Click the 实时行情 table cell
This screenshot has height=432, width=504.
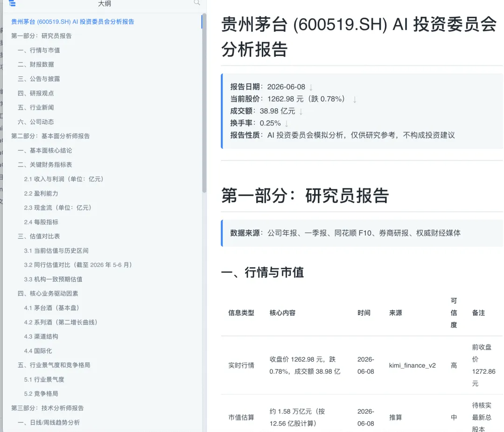(241, 365)
